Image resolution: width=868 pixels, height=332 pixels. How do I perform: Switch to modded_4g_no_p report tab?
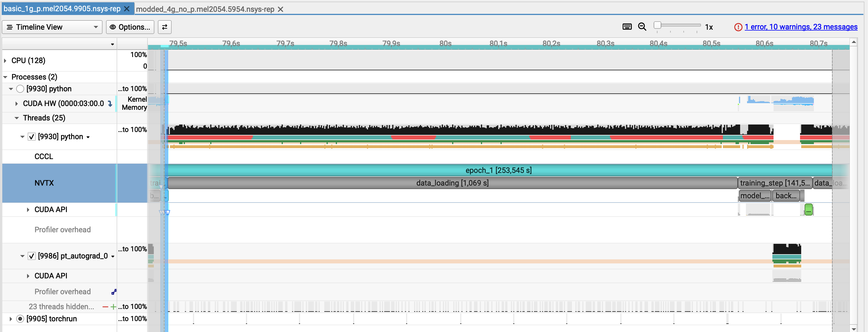205,9
